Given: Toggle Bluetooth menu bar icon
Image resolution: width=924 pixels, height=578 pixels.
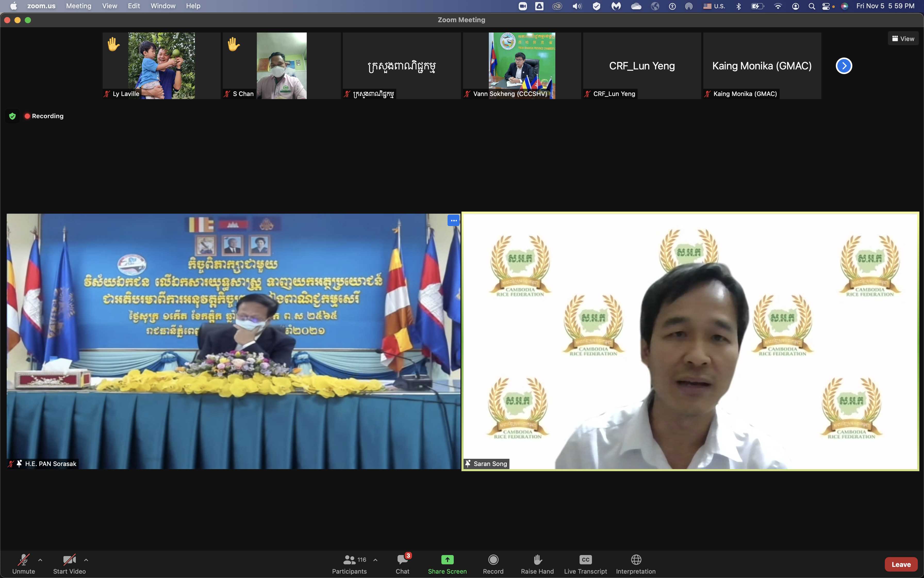Looking at the screenshot, I should click(x=738, y=6).
